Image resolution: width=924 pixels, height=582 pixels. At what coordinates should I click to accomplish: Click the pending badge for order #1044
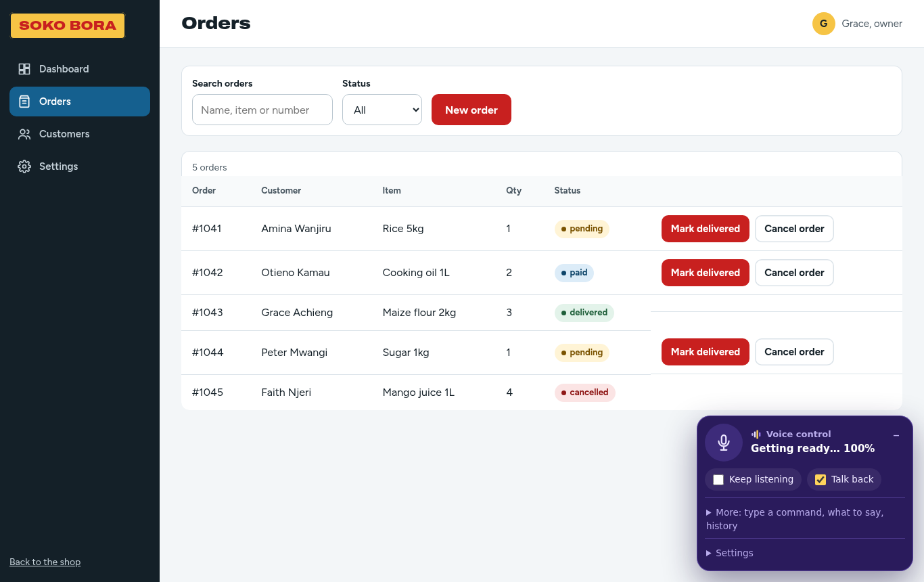pos(582,353)
